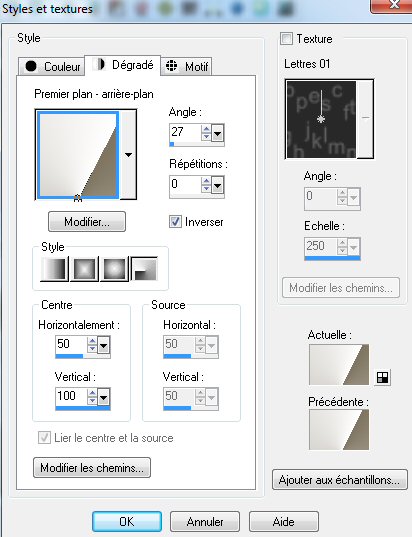Click the Modifier... gradient button

click(x=87, y=222)
